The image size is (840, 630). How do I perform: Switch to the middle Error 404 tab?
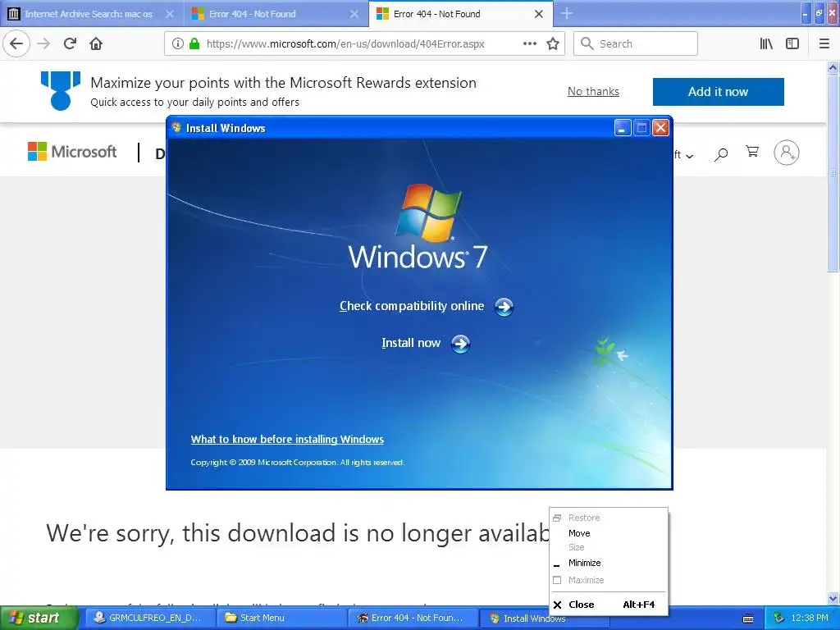point(276,14)
